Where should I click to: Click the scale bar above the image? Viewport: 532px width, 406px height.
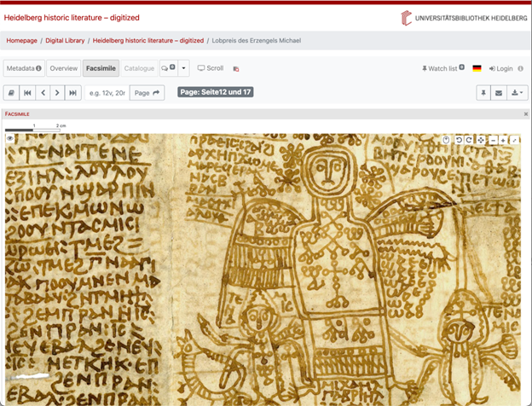point(32,130)
